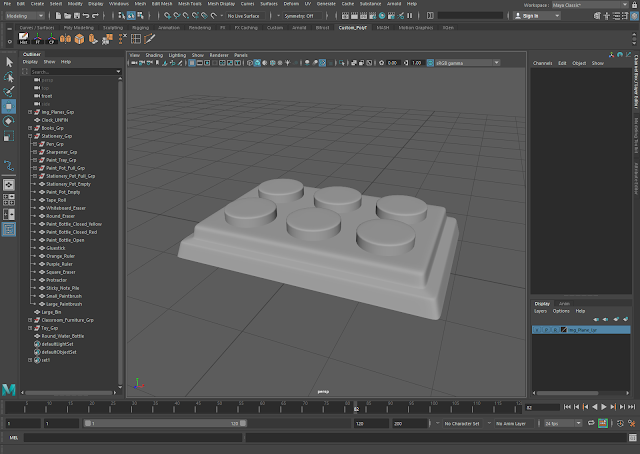The image size is (640, 454).
Task: Open the viewport Shading menu
Action: pyautogui.click(x=154, y=55)
